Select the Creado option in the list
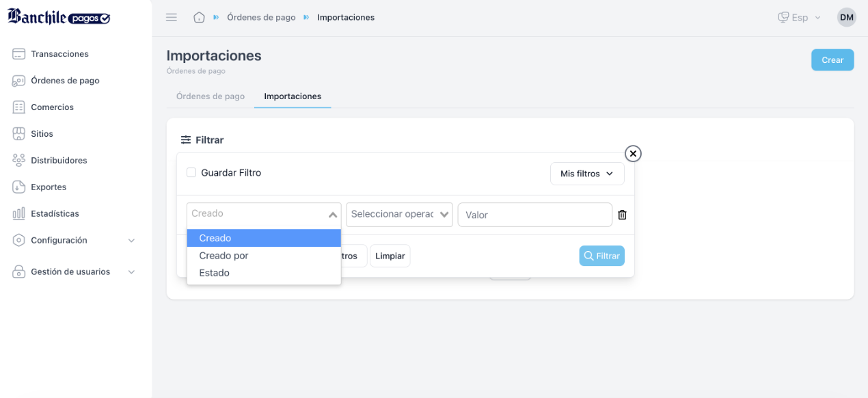The height and width of the screenshot is (398, 868). [x=264, y=238]
